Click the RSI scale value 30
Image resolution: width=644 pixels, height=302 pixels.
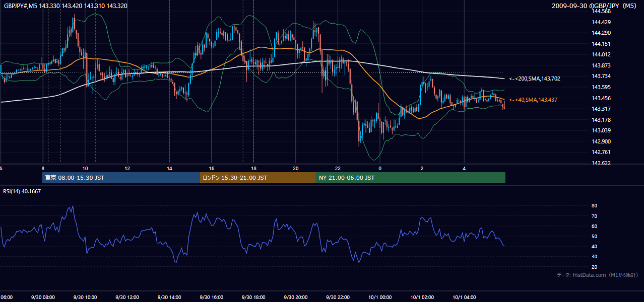pyautogui.click(x=594, y=257)
